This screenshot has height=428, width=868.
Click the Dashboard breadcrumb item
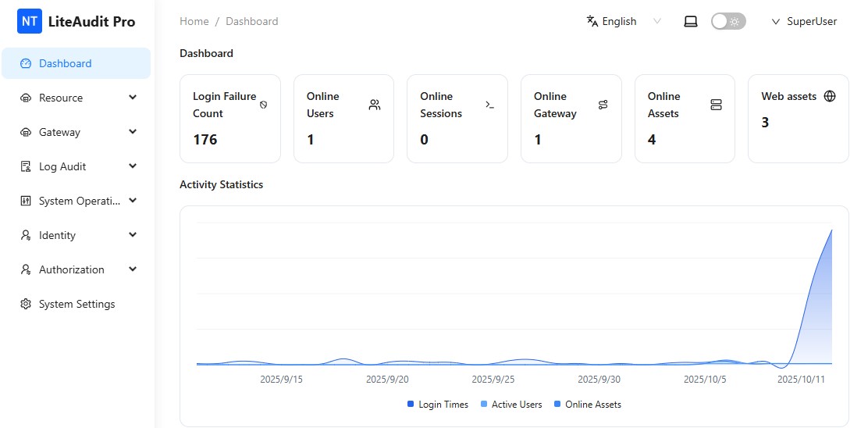(251, 22)
